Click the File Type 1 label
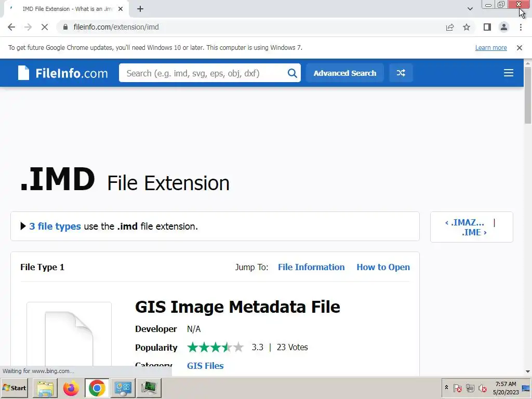This screenshot has height=399, width=532. 43,268
